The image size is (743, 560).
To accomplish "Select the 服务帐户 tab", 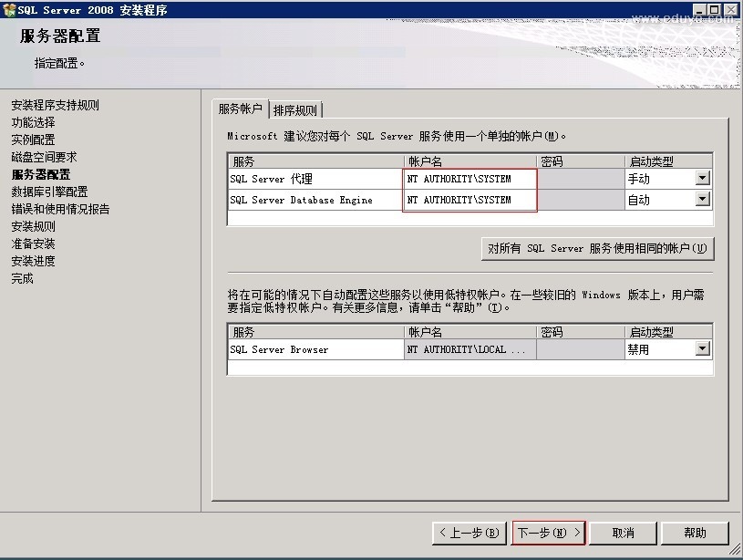I will [240, 109].
